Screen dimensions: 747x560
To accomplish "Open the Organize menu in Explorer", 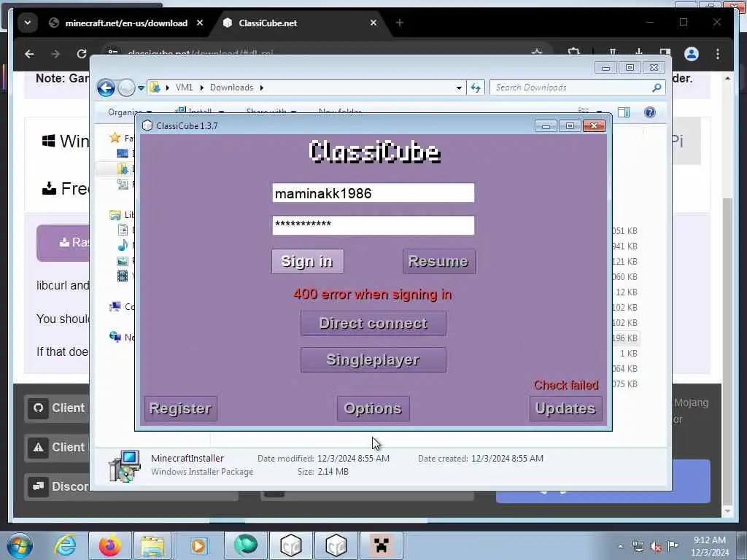I will pyautogui.click(x=130, y=112).
